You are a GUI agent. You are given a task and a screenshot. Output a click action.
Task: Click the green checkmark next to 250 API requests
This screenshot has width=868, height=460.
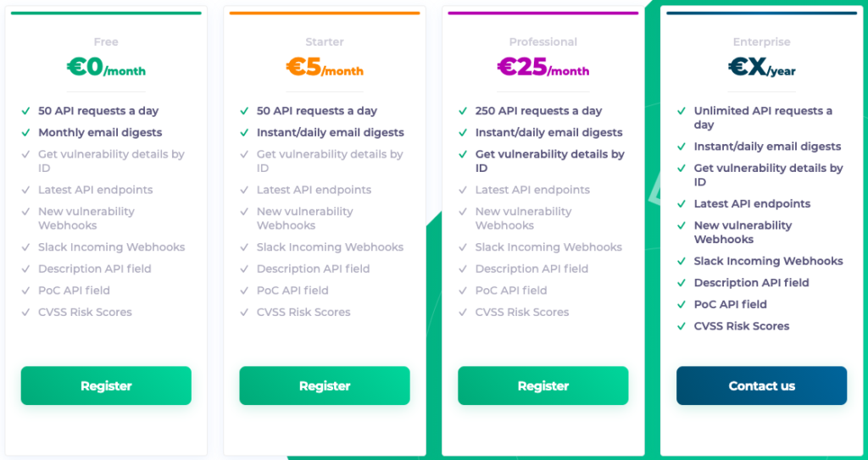(x=463, y=111)
